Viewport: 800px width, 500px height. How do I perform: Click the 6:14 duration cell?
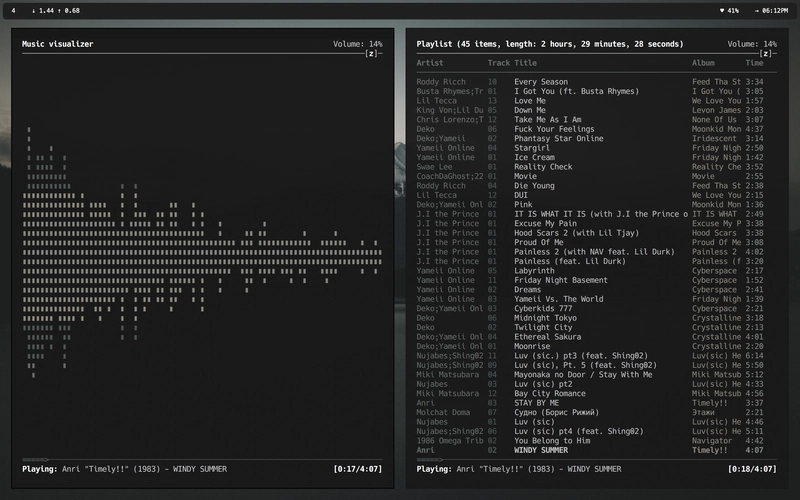point(754,356)
